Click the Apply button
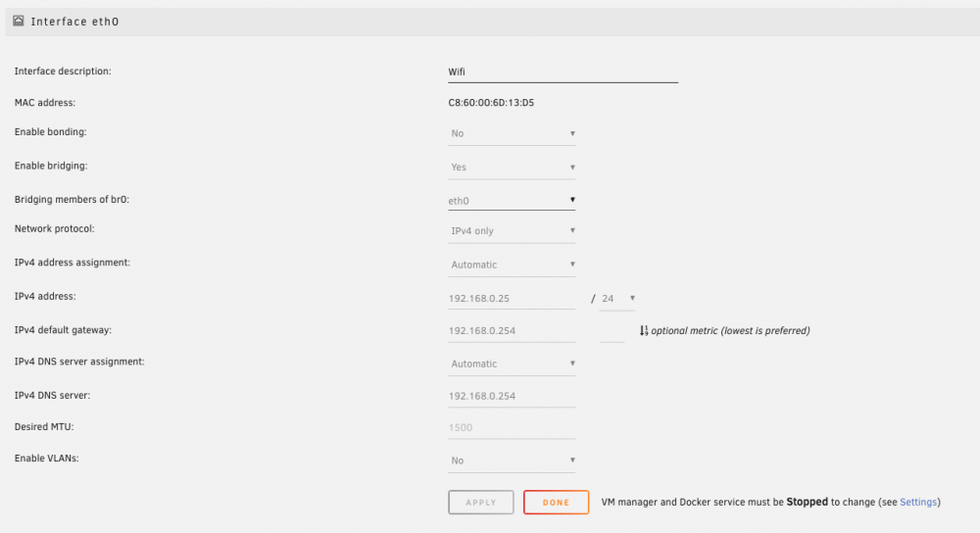Viewport: 980px width, 533px height. coord(480,503)
